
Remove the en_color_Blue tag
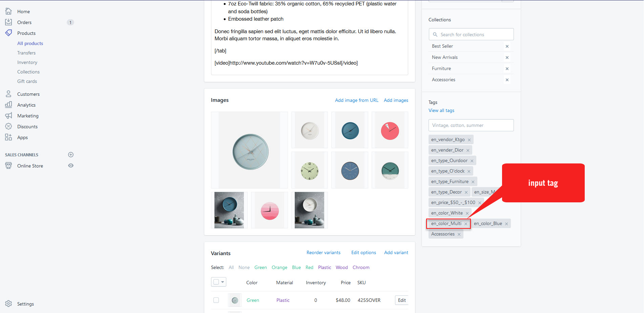(x=506, y=224)
